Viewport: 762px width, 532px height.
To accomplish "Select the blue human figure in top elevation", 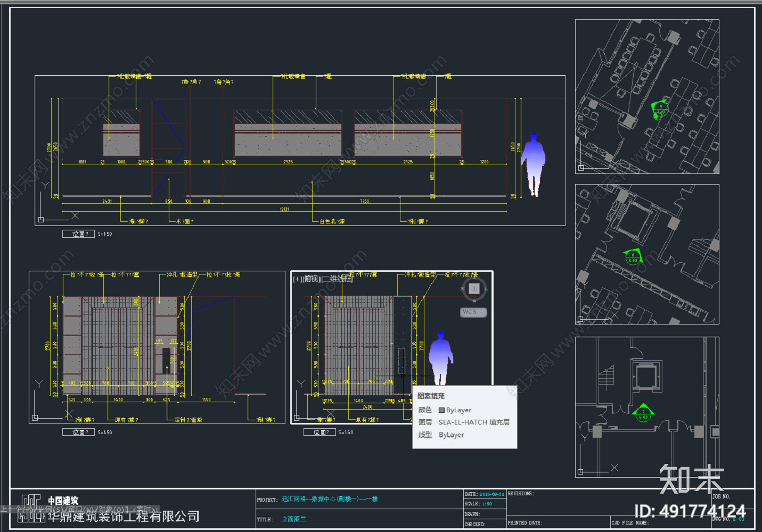I will click(x=533, y=165).
